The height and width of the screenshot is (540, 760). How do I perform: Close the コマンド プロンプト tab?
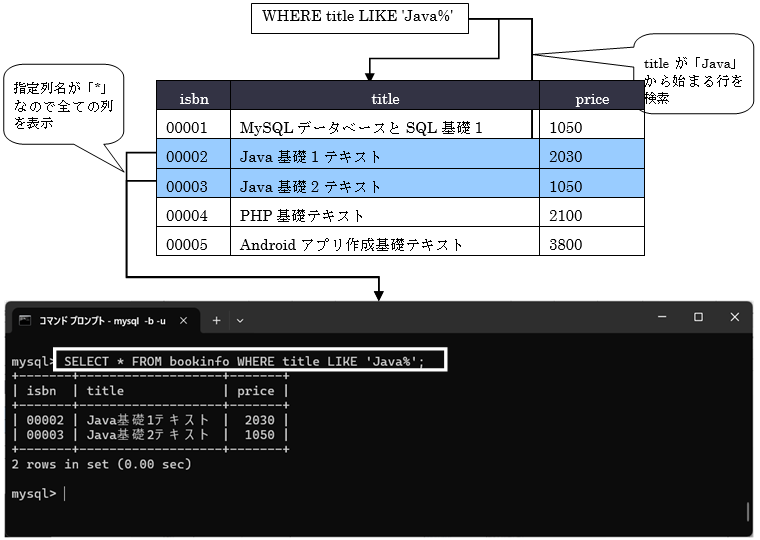pos(183,321)
